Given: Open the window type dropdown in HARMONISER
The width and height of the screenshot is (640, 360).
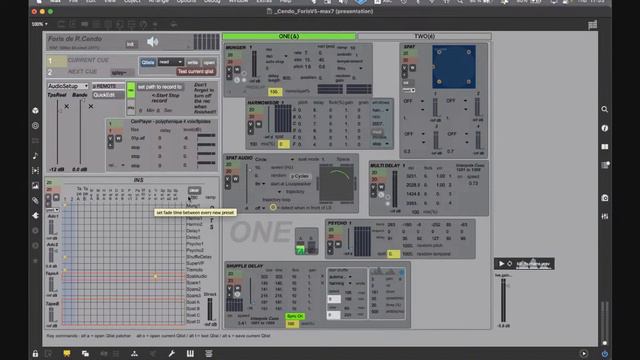Looking at the screenshot, I should click(380, 110).
